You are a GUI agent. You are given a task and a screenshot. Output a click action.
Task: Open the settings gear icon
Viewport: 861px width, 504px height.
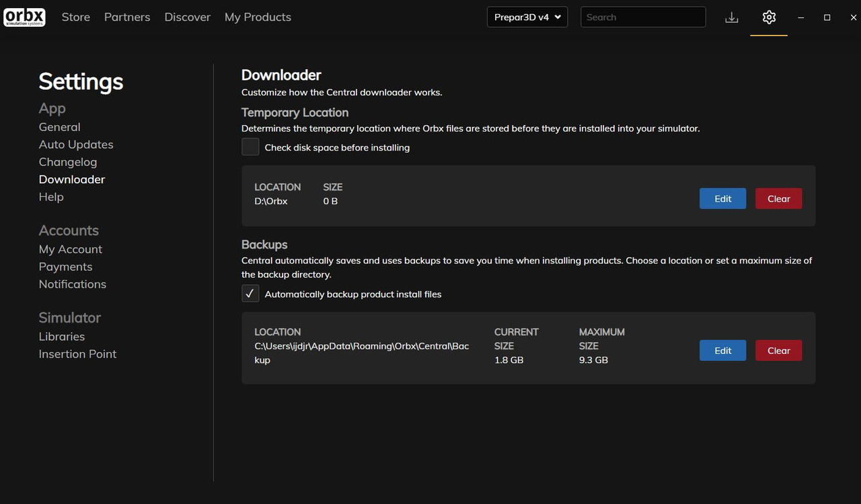coord(769,17)
